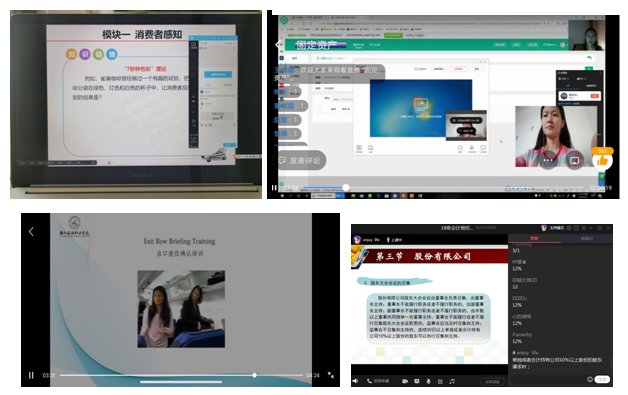Click the screen-cast icon beside the like button

pos(574,161)
